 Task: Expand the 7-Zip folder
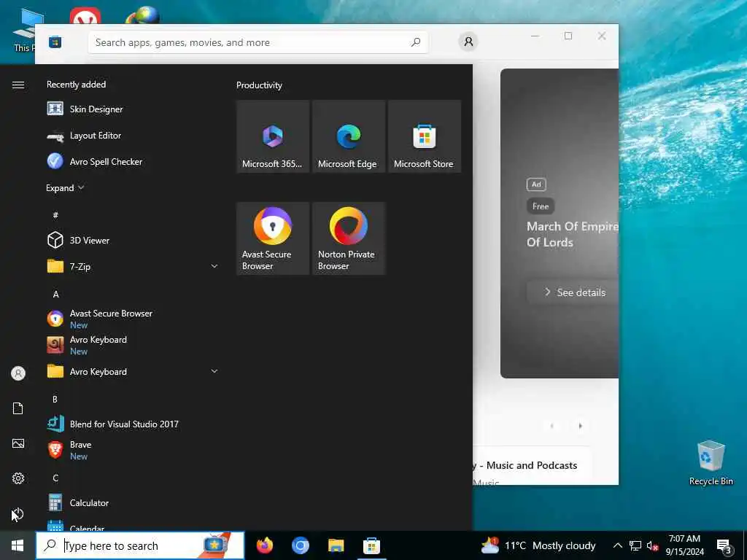point(132,267)
